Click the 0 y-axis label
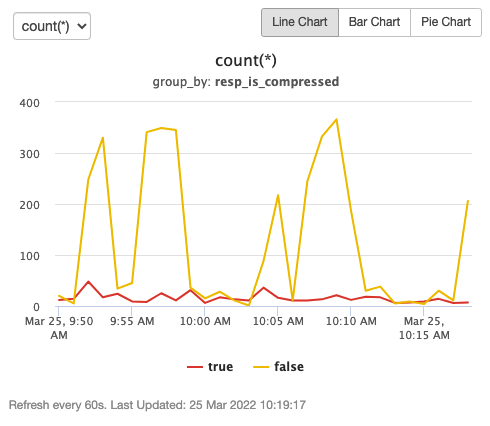 pyautogui.click(x=36, y=307)
